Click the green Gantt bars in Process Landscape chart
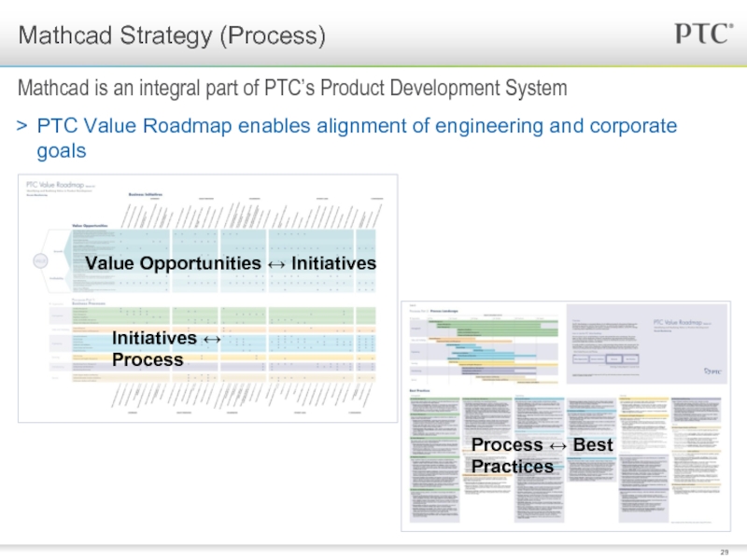The height and width of the screenshot is (560, 747). (496, 328)
